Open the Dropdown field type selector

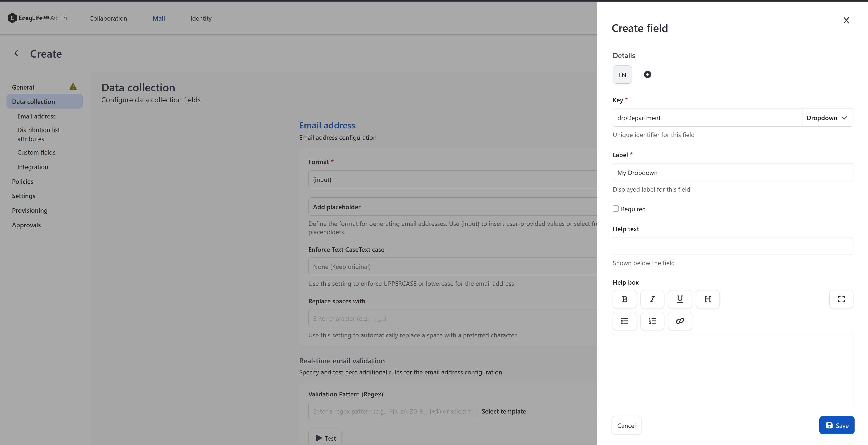(827, 118)
